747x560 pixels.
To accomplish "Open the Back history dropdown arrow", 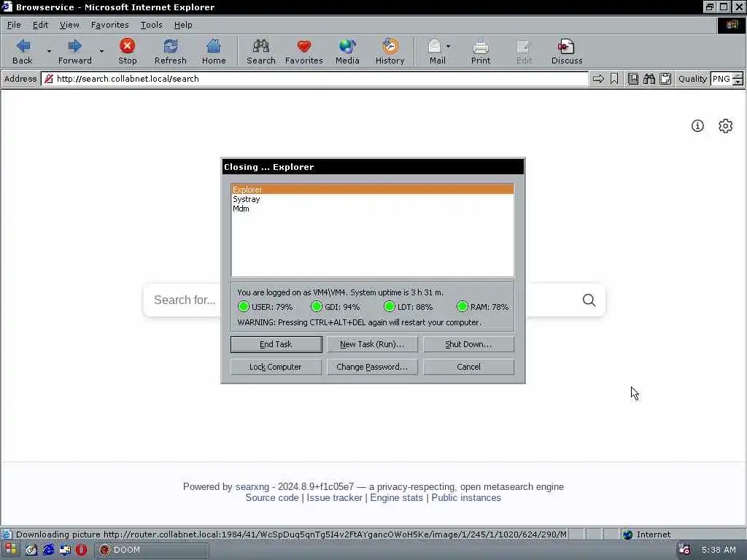I will [49, 50].
